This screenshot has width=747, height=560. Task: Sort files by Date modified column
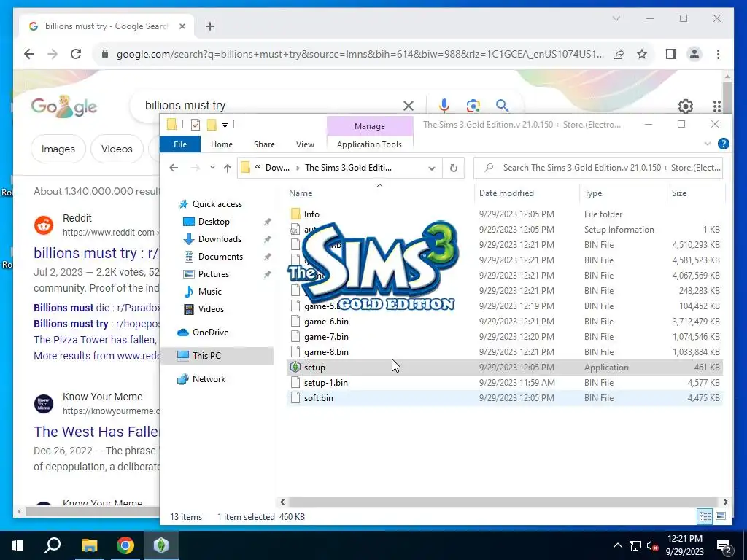click(506, 192)
